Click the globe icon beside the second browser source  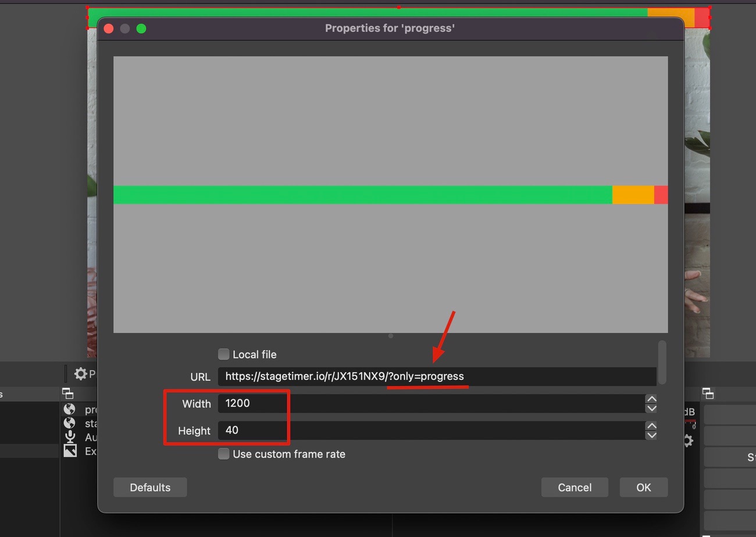pyautogui.click(x=70, y=424)
